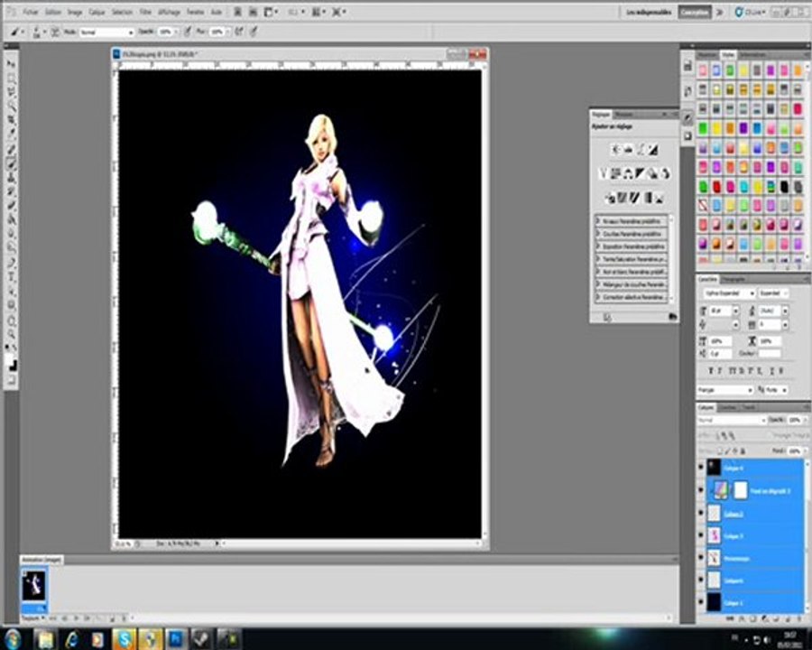Toggle visibility of layer above Calque 1
The width and height of the screenshot is (812, 650).
click(x=701, y=580)
